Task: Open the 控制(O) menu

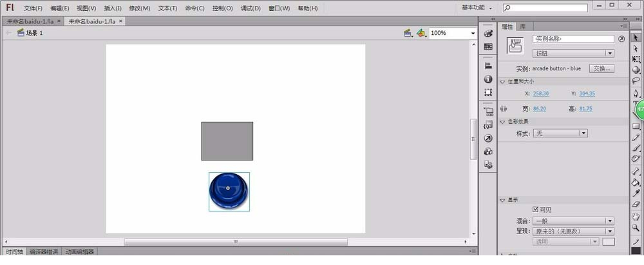Action: [x=223, y=8]
